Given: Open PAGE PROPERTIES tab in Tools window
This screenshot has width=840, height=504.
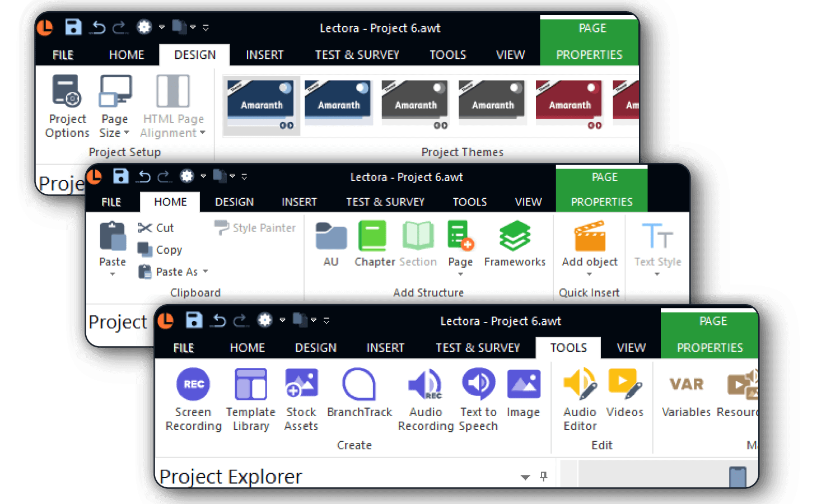Looking at the screenshot, I should (710, 334).
